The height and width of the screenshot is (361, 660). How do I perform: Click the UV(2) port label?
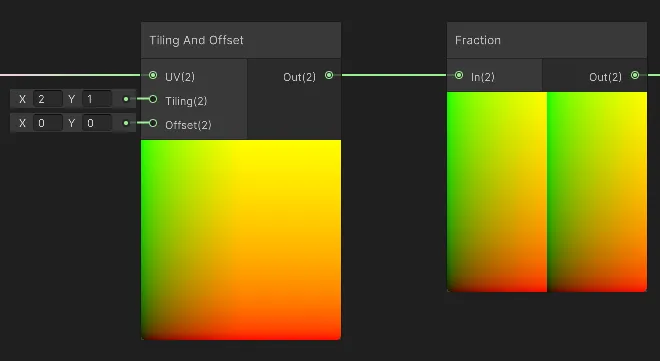180,77
